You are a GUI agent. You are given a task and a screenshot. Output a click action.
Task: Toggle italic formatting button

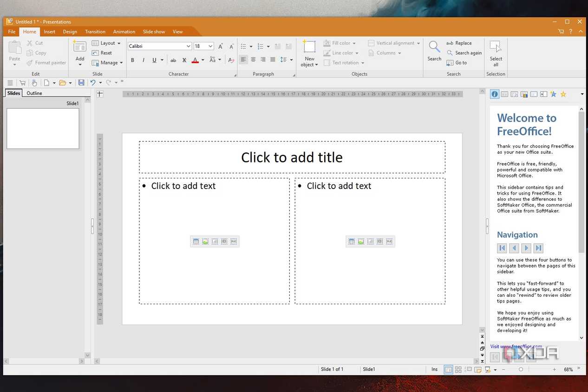pyautogui.click(x=143, y=60)
